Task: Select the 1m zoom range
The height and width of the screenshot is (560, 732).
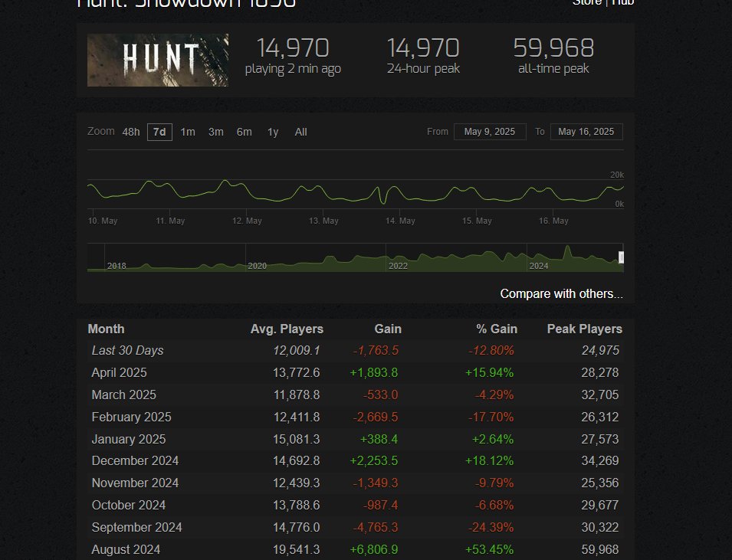Action: 188,132
